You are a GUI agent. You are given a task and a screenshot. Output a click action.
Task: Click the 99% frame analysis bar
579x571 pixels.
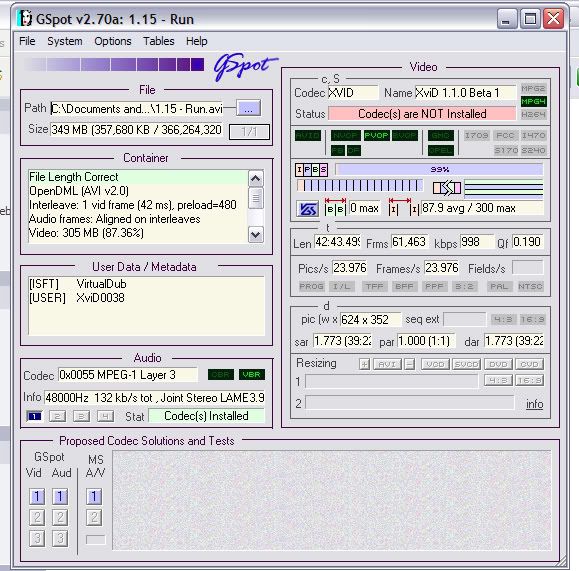coord(439,170)
